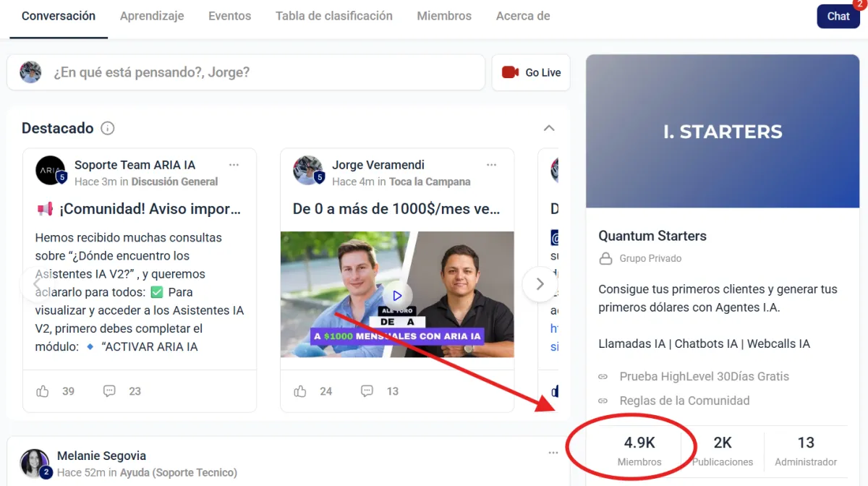
Task: Show next featured post with right arrow
Action: click(540, 284)
